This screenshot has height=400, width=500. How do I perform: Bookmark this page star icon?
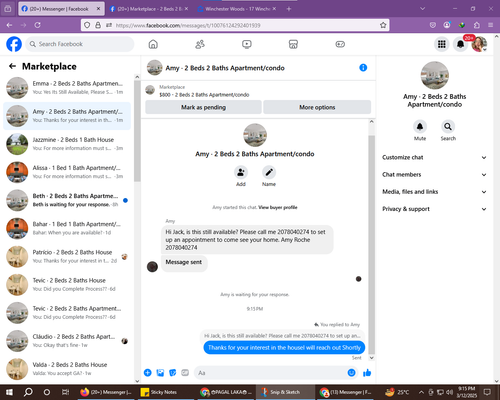pos(383,25)
